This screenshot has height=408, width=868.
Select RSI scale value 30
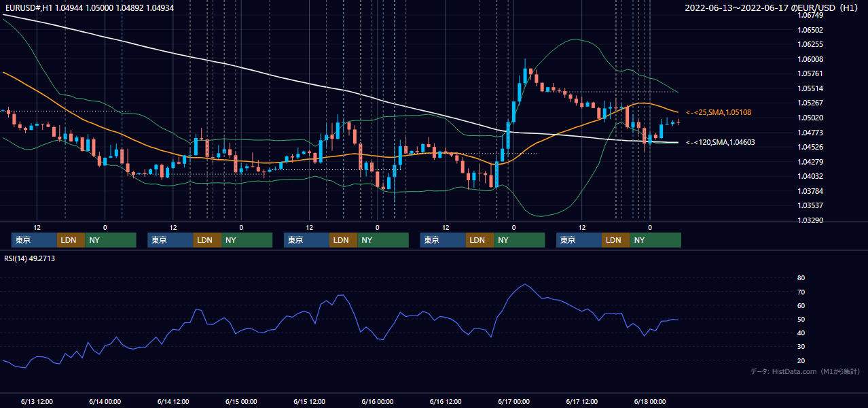801,347
